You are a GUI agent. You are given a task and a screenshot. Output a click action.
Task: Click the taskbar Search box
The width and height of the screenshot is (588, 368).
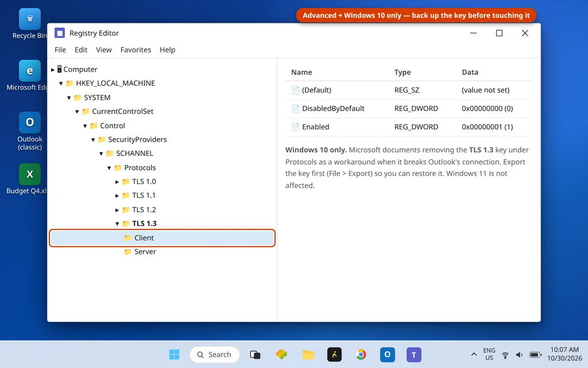[215, 354]
